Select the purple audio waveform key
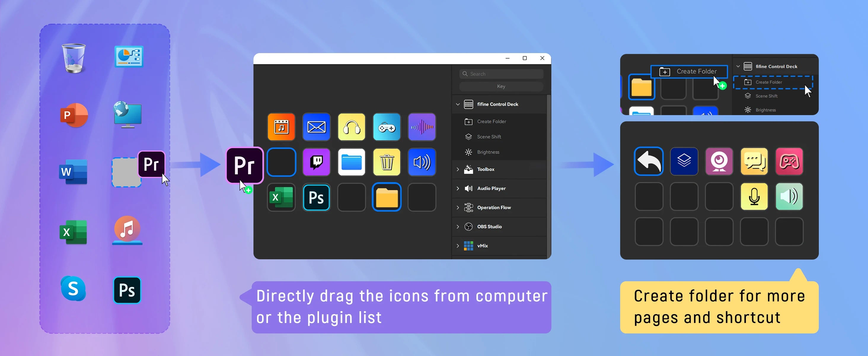Image resolution: width=868 pixels, height=356 pixels. click(422, 127)
